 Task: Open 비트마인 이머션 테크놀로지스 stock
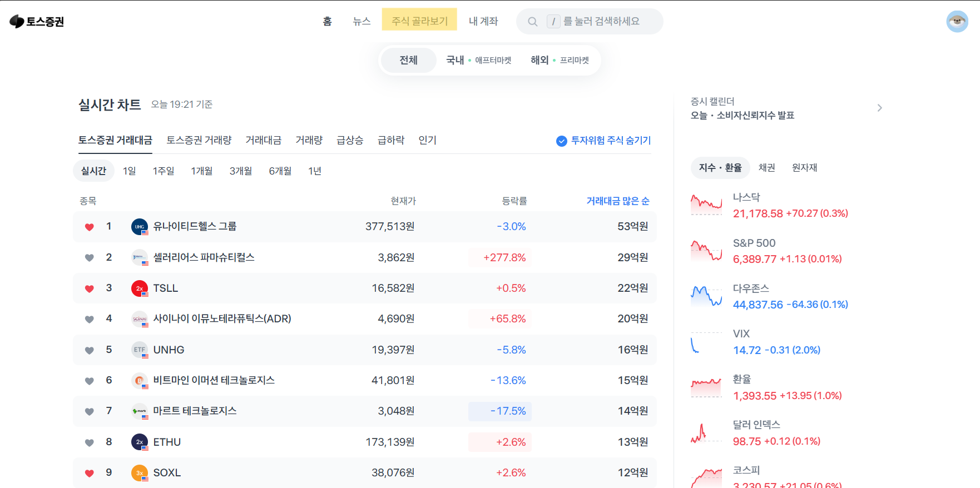click(x=365, y=381)
